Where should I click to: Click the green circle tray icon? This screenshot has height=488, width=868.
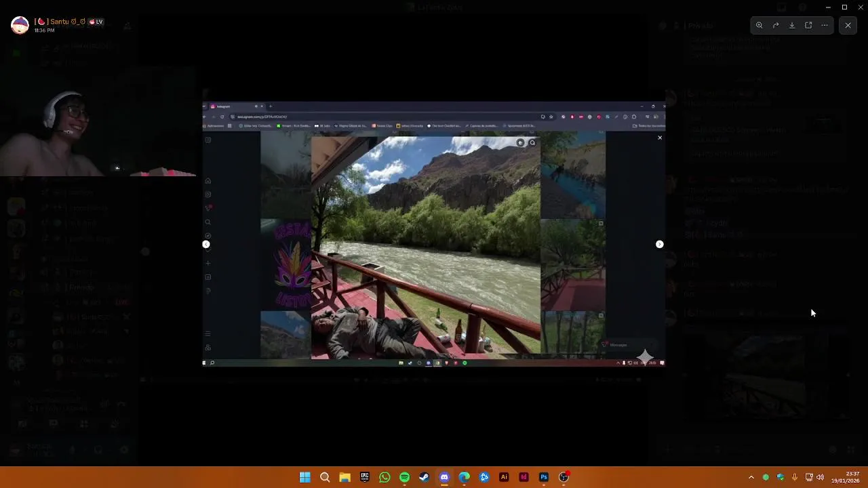766,477
